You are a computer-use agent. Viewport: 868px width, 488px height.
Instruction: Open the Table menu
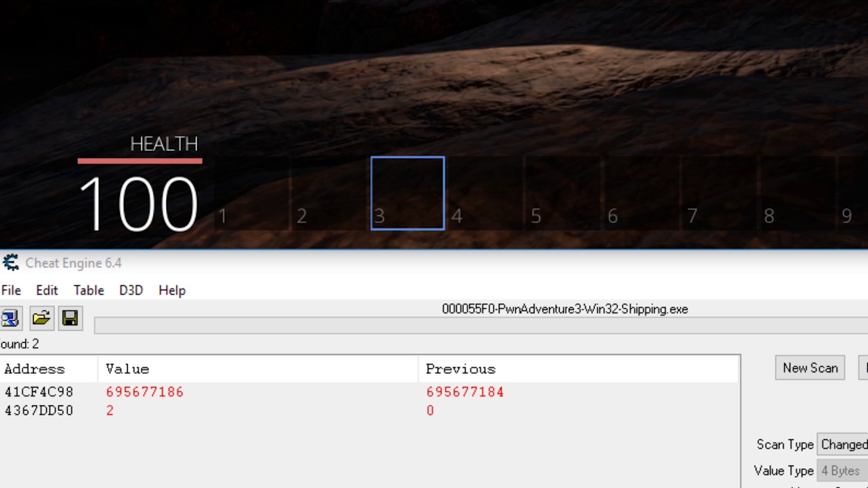(x=89, y=290)
